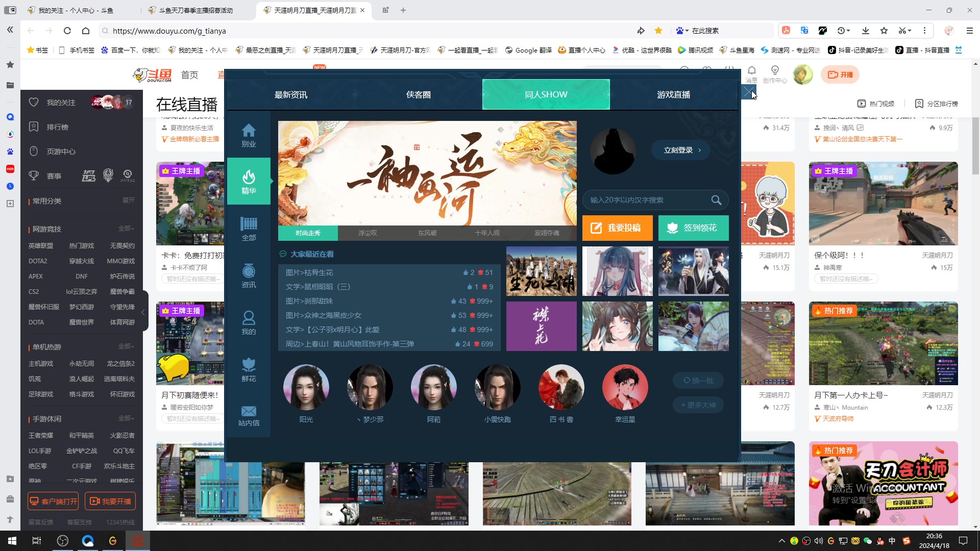Go to the browser home page icon
This screenshot has height=551, width=980.
pos(86,31)
